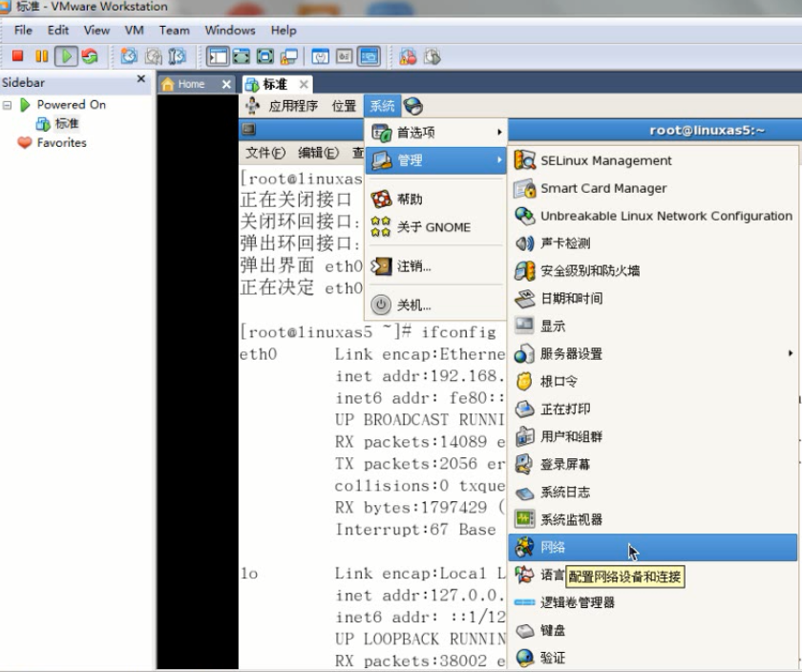802x672 pixels.
Task: Open 验证 authentication entry
Action: pos(653,658)
